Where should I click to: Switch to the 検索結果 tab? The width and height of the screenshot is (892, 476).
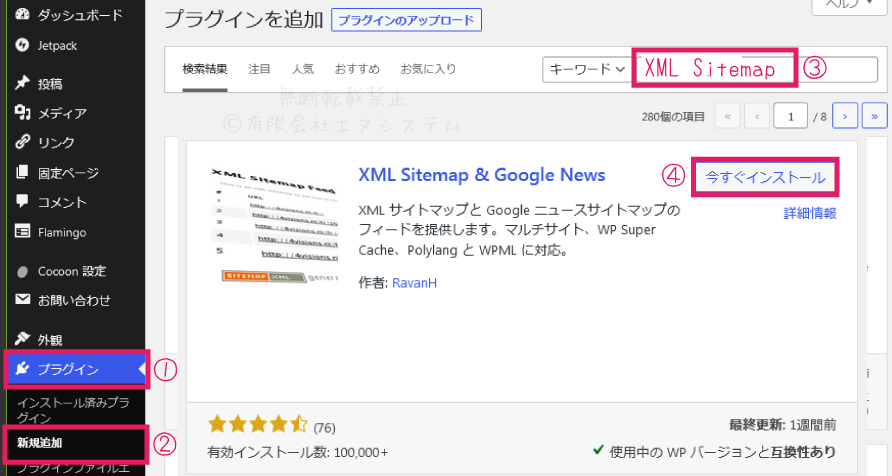[205, 69]
